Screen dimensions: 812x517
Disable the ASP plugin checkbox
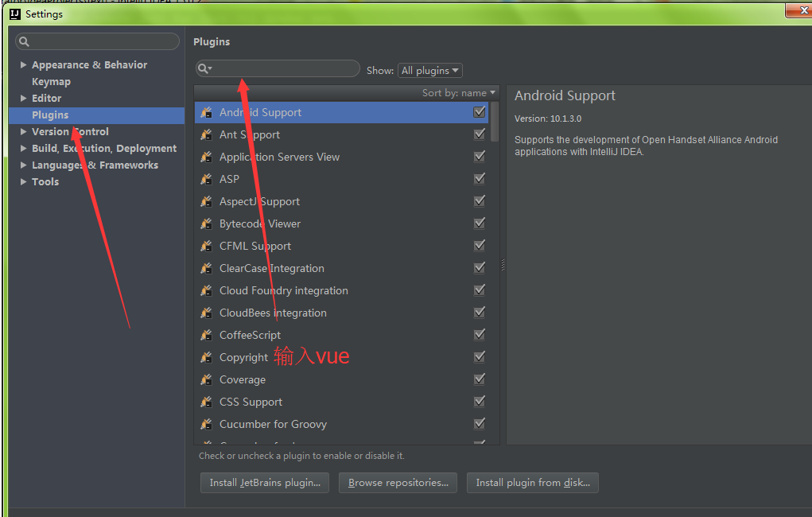point(480,179)
